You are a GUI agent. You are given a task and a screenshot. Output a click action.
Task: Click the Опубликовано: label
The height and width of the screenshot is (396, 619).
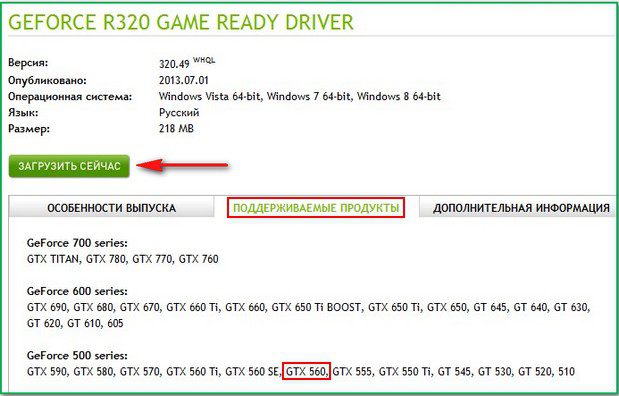pos(47,81)
